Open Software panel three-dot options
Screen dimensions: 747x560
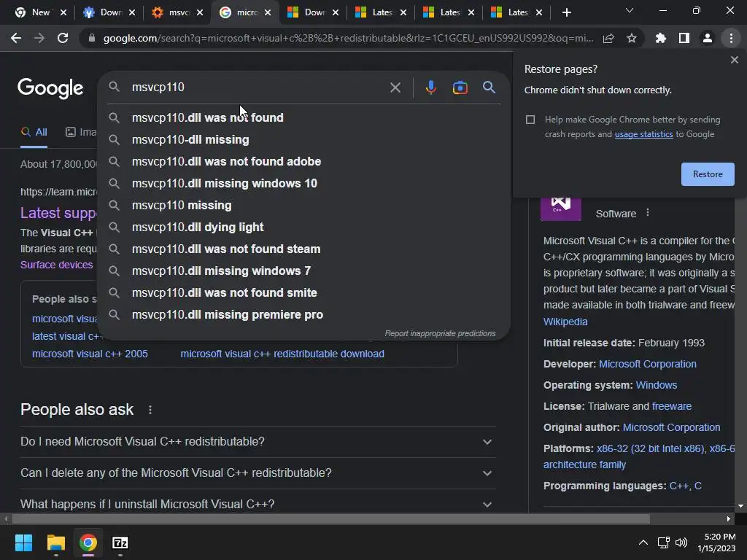648,212
